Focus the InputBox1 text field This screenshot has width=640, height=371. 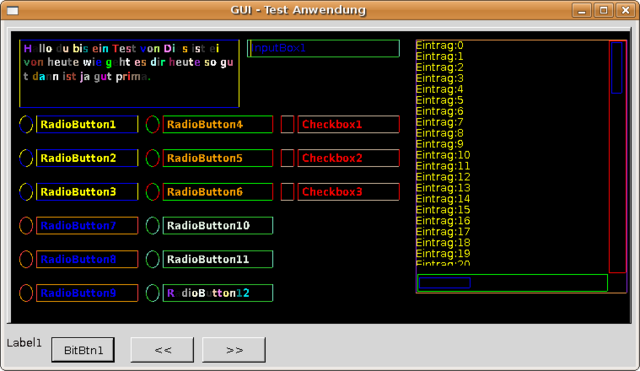(x=323, y=48)
